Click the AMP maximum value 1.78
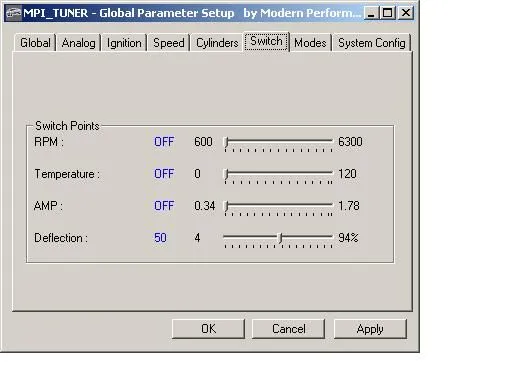Viewport: 512px width, 384px height. [349, 206]
